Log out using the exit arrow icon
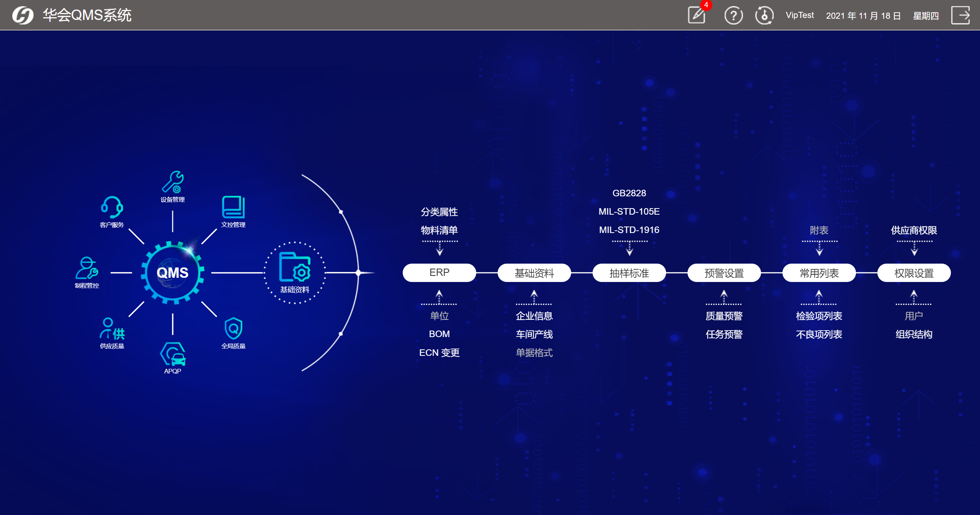This screenshot has height=515, width=980. coord(960,16)
